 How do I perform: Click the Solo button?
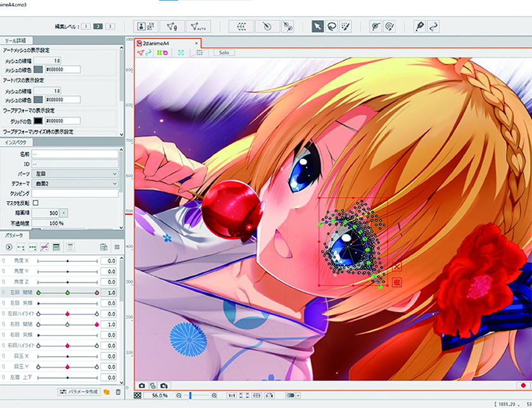click(224, 53)
